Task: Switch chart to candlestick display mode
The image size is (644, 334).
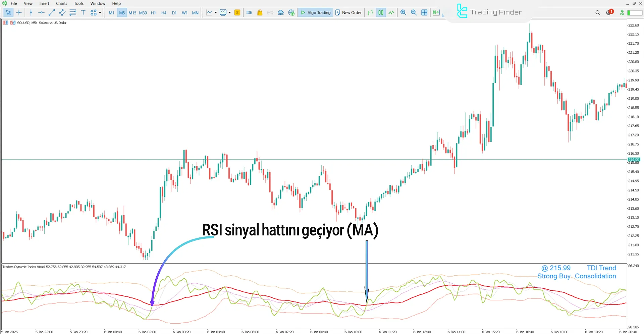Action: [381, 13]
